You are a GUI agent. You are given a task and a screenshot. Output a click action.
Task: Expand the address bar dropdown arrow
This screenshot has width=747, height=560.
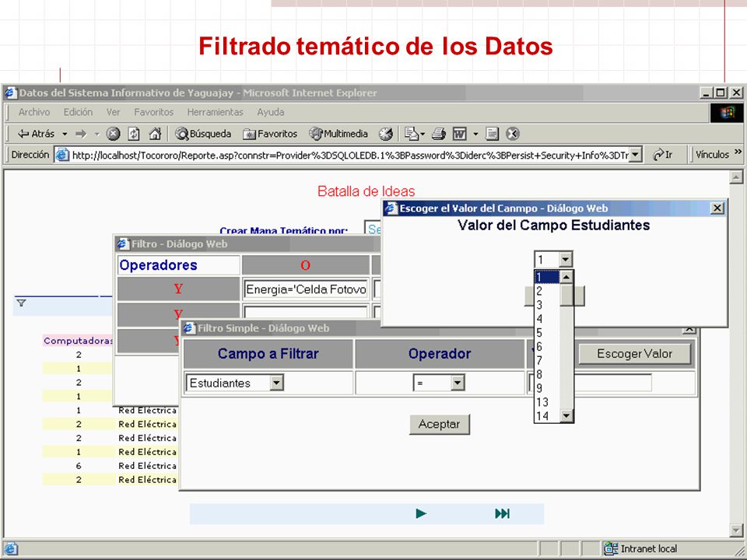coord(635,155)
